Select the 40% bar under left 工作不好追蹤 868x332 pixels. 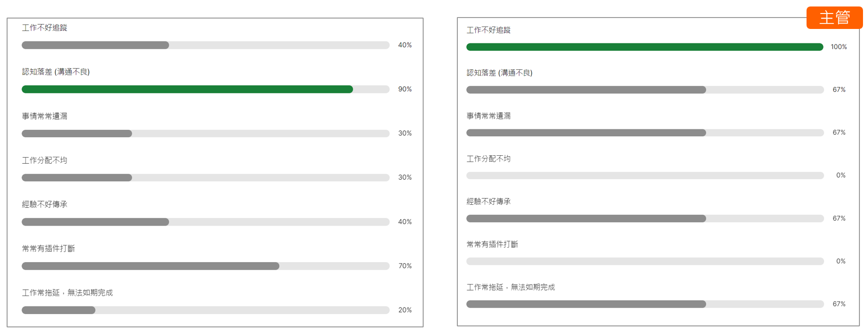click(95, 45)
